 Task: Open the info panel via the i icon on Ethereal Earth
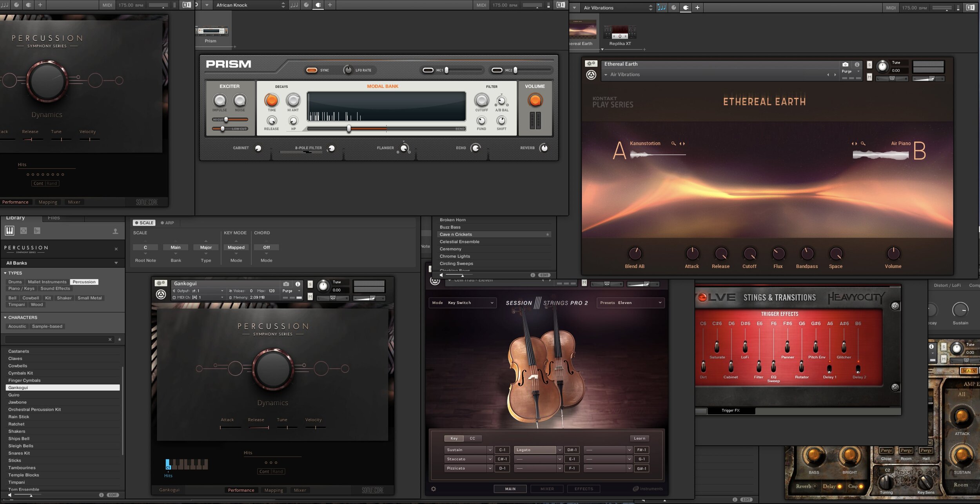[x=857, y=65]
